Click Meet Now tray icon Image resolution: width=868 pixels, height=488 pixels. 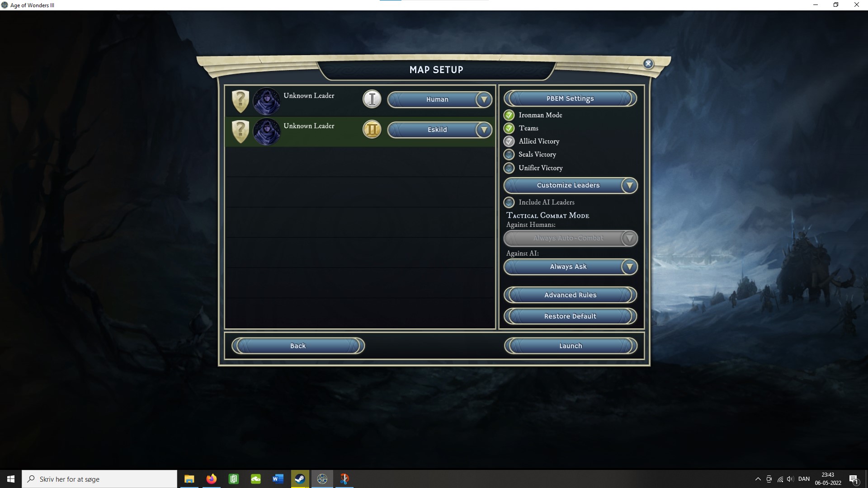coord(769,479)
